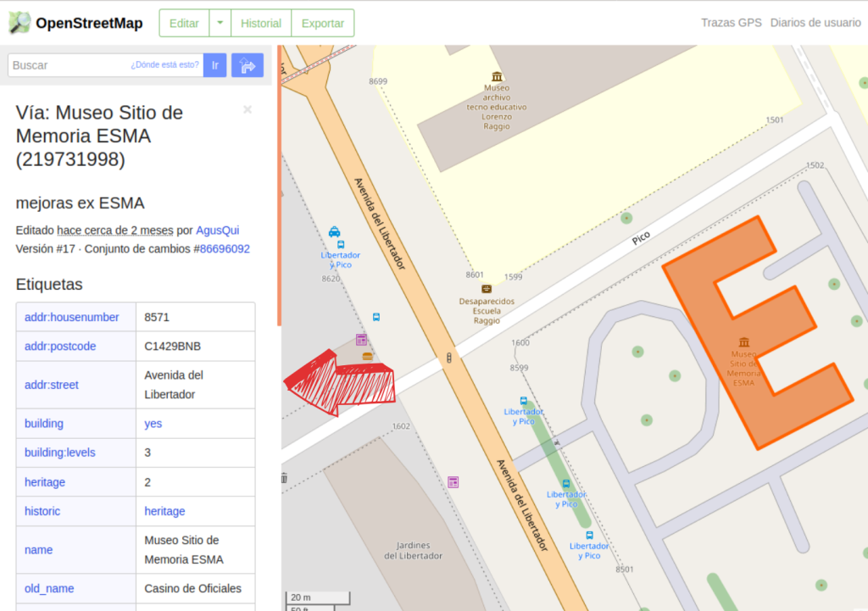Open the addr:housenumber tag link
The image size is (868, 611).
(71, 317)
